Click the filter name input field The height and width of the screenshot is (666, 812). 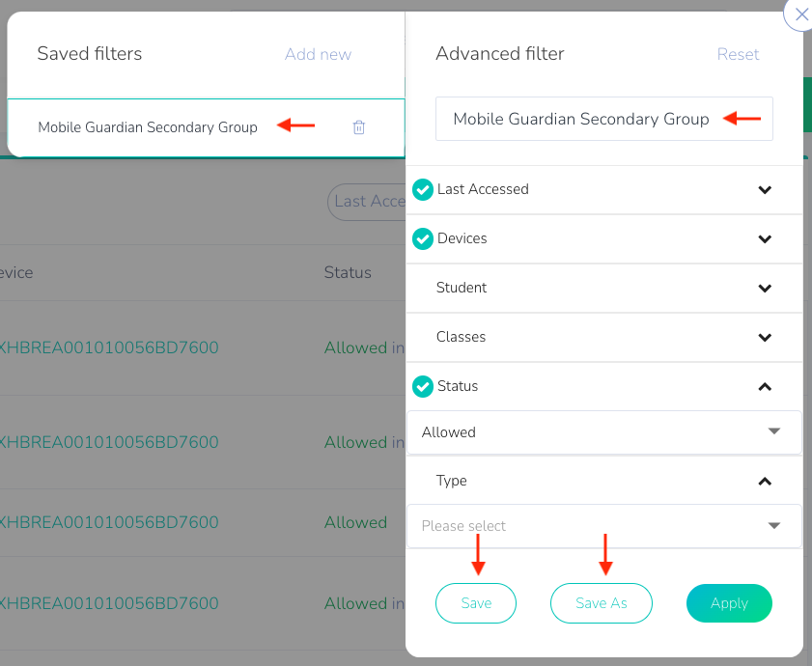tap(604, 119)
